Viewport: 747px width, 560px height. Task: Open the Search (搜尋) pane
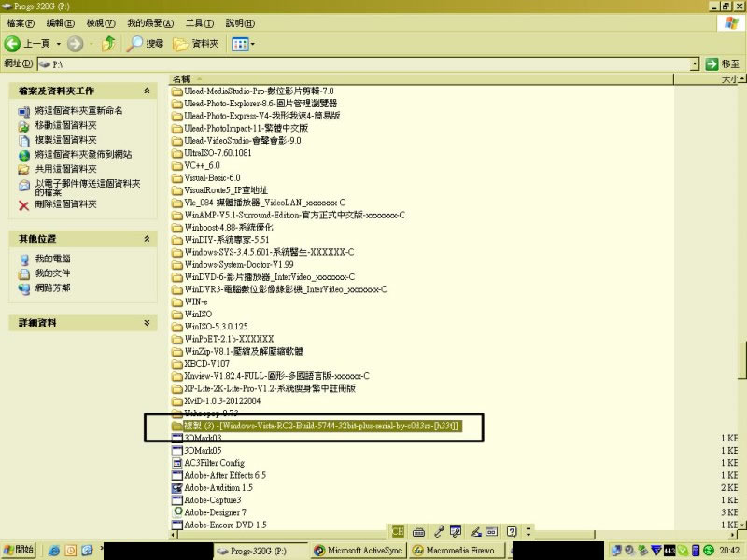click(x=146, y=44)
